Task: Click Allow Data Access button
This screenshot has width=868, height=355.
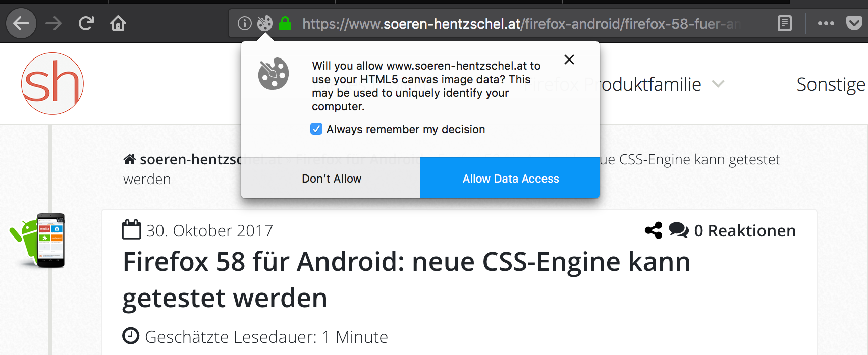Action: pyautogui.click(x=510, y=179)
